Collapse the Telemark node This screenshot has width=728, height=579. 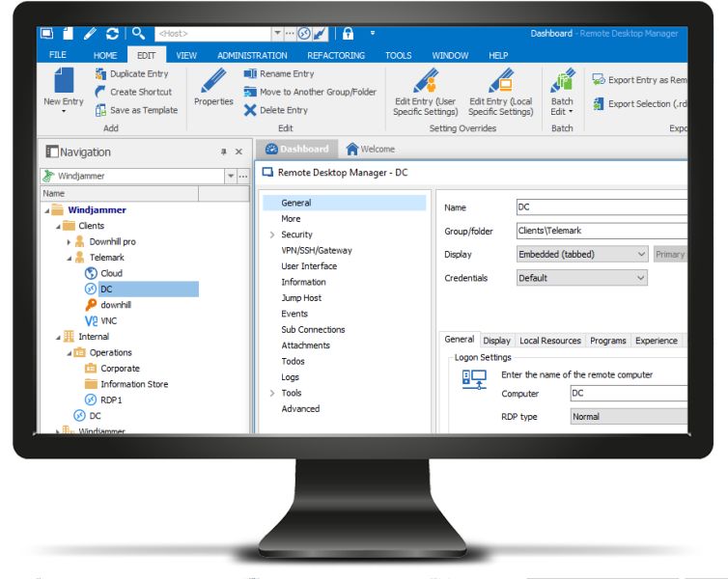point(70,258)
